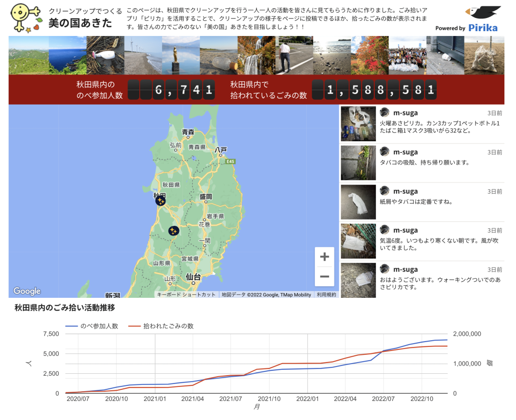
Task: Click the red 拾われたごみの数 legend line
Action: tap(134, 326)
